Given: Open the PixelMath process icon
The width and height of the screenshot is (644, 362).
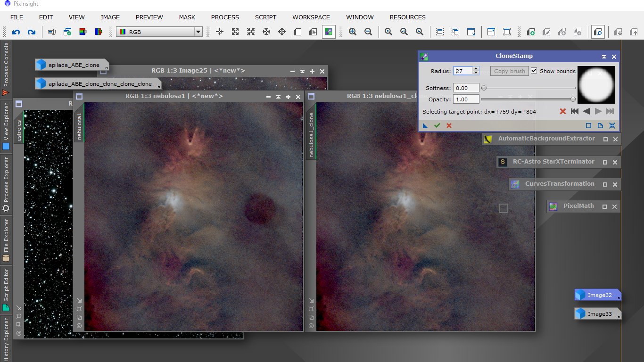Looking at the screenshot, I should [x=553, y=206].
